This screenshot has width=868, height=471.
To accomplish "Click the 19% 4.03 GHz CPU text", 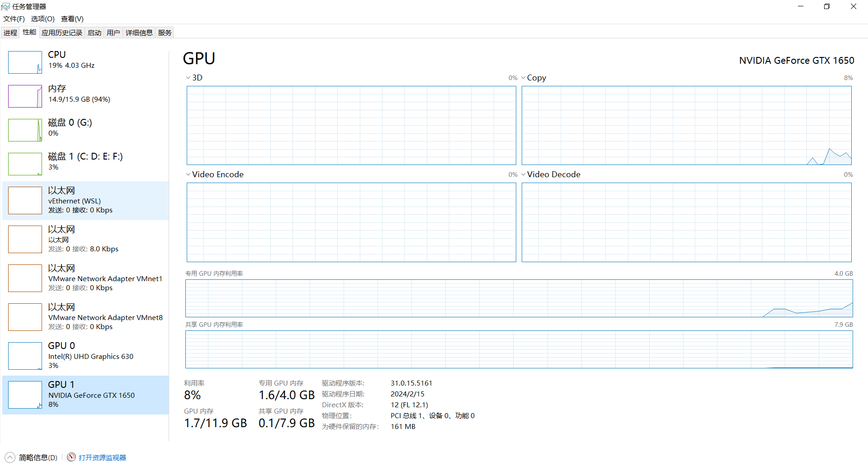I will (x=71, y=65).
